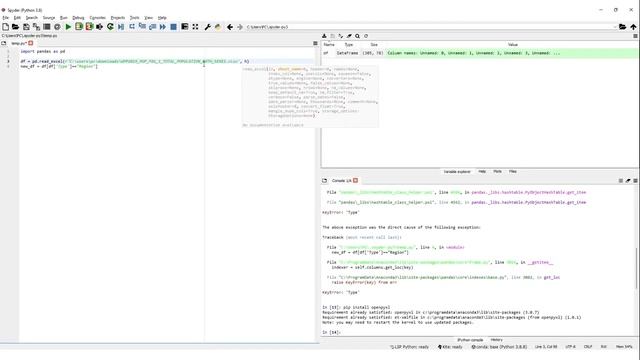Screen dimensions: 640x360
Task: Switch to the Plots tab
Action: pyautogui.click(x=497, y=172)
